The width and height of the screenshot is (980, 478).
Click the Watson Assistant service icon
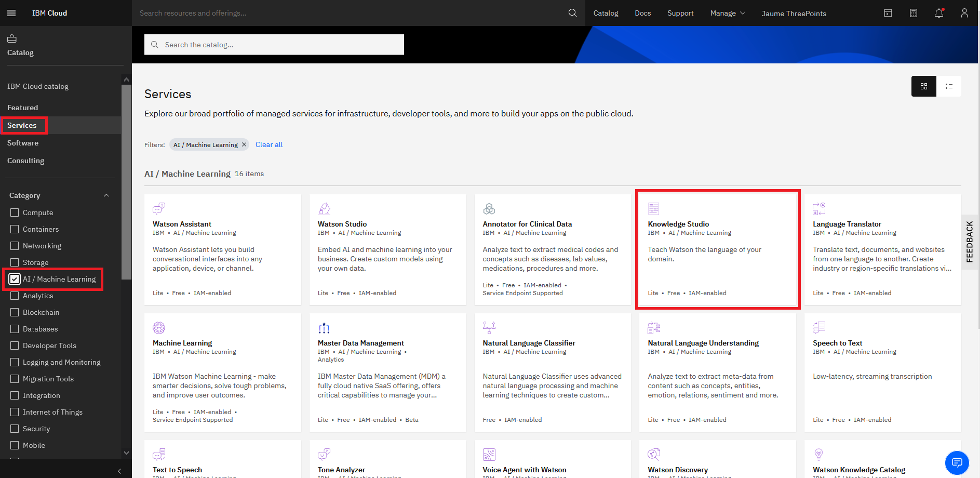[x=159, y=208]
